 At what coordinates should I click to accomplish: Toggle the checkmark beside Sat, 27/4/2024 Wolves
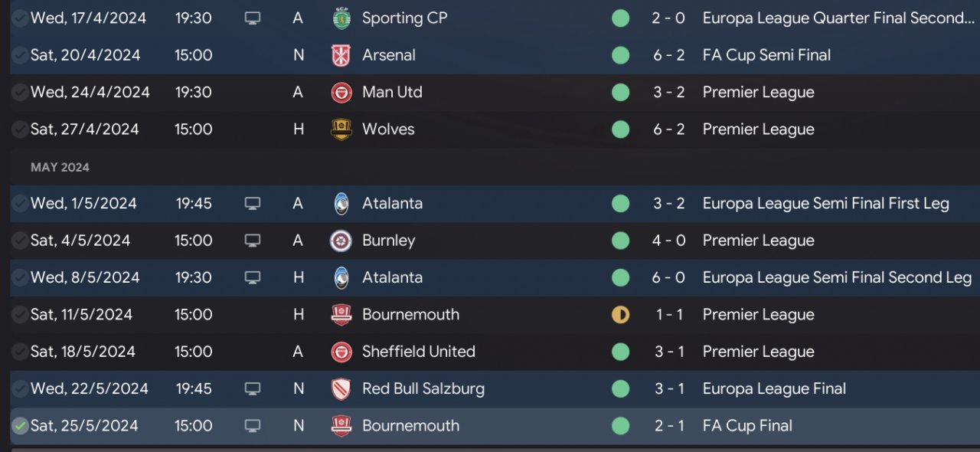point(20,129)
